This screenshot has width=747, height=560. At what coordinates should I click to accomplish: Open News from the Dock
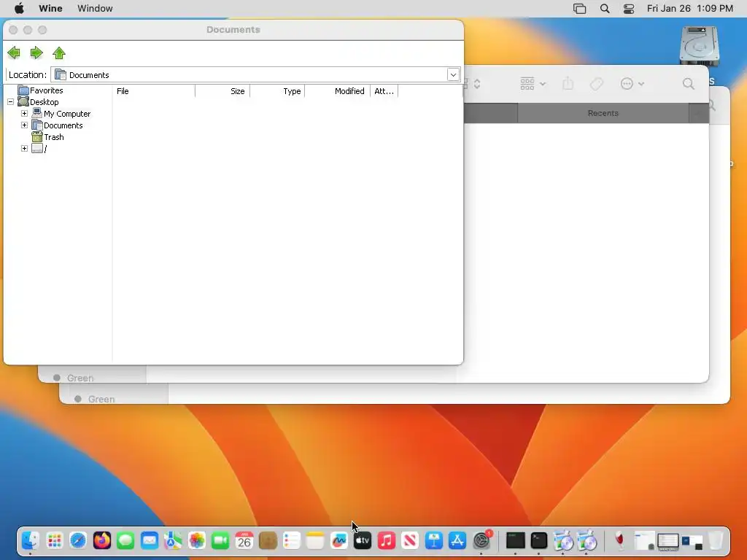click(410, 541)
